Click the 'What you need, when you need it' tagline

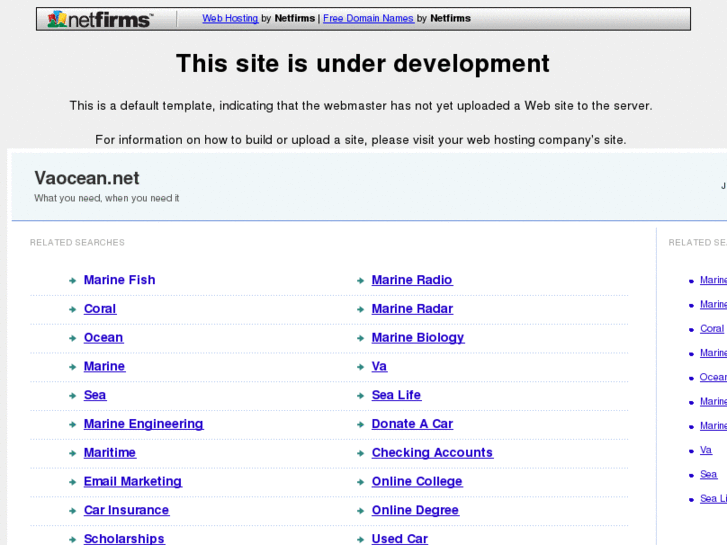[x=107, y=198]
